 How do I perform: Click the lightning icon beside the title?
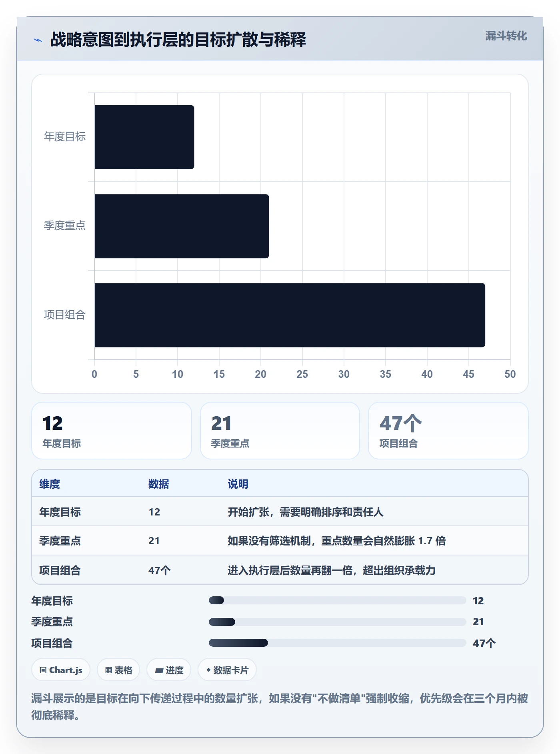click(x=38, y=40)
